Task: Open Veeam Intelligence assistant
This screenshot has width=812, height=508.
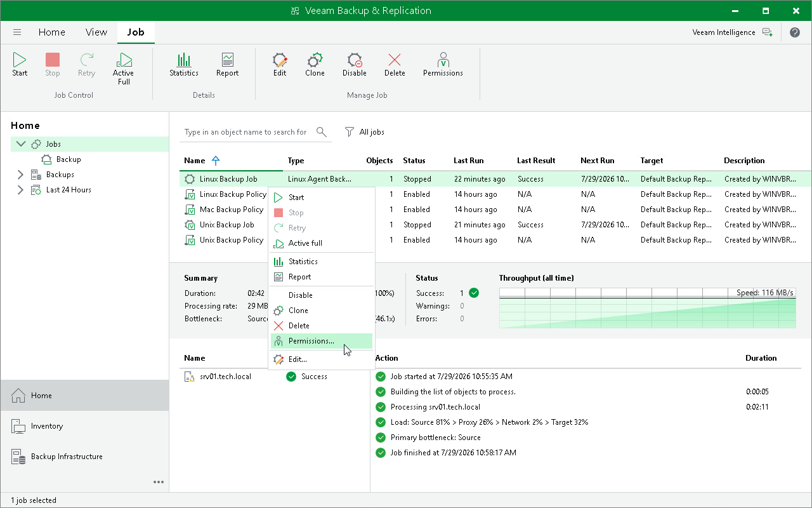Action: point(733,32)
